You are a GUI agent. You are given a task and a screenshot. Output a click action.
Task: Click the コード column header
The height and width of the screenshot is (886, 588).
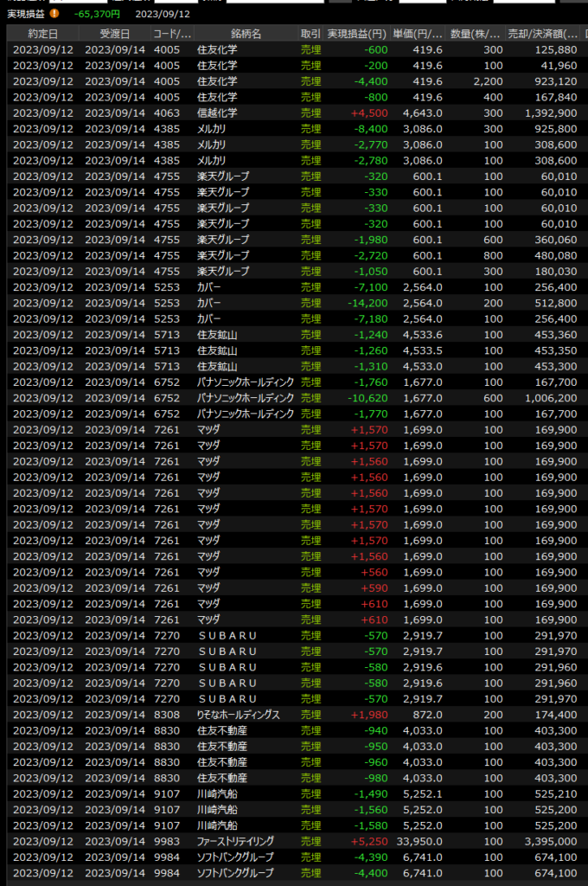pyautogui.click(x=171, y=33)
